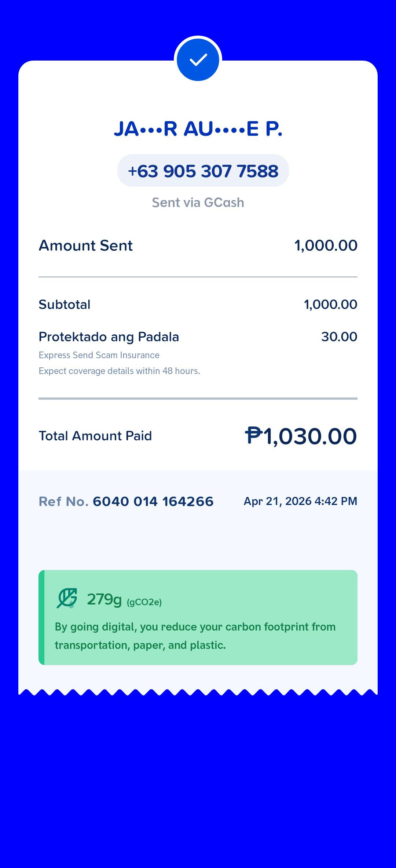This screenshot has width=396, height=868.
Task: Tap the Sent via GCash label
Action: [198, 203]
